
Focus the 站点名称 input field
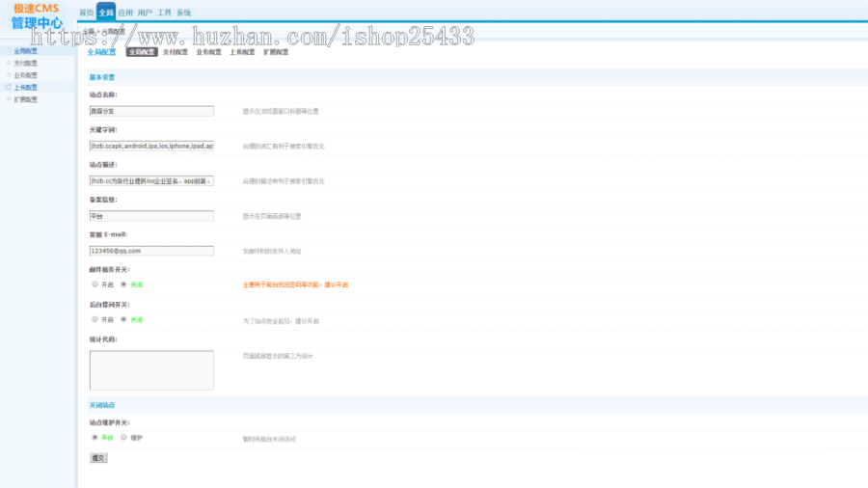pyautogui.click(x=151, y=111)
